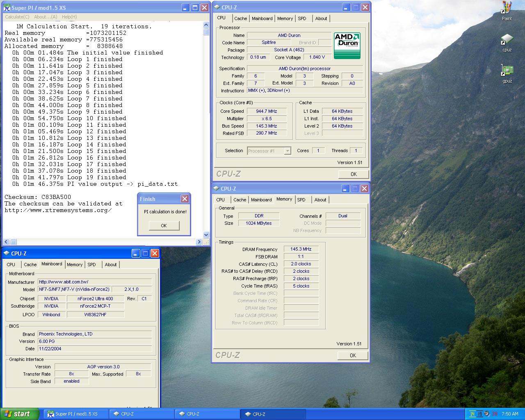Click the red 39 tray indicator
The height and width of the screenshot is (420, 525).
pos(494,414)
